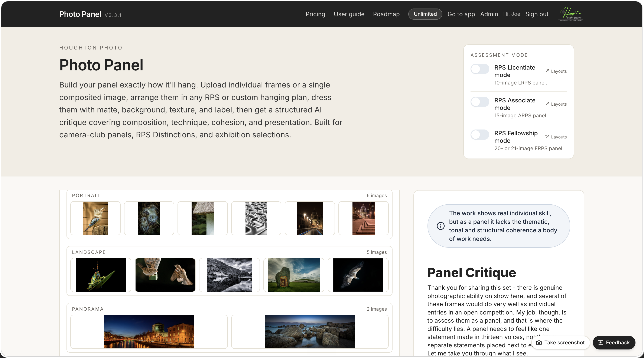644x358 pixels.
Task: Click the Feedback speech bubble icon
Action: [x=601, y=342]
